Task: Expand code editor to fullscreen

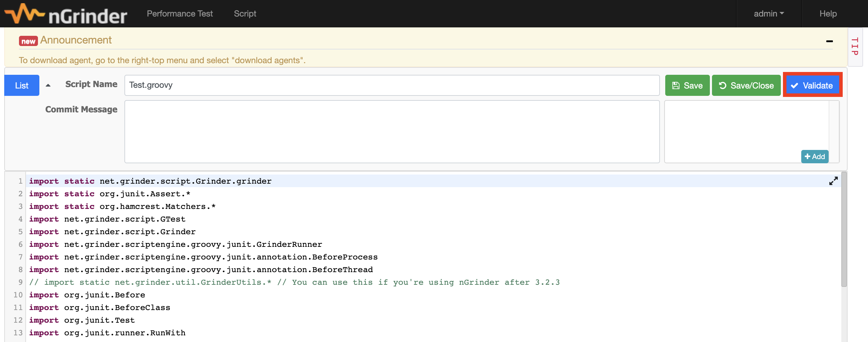Action: 833,181
